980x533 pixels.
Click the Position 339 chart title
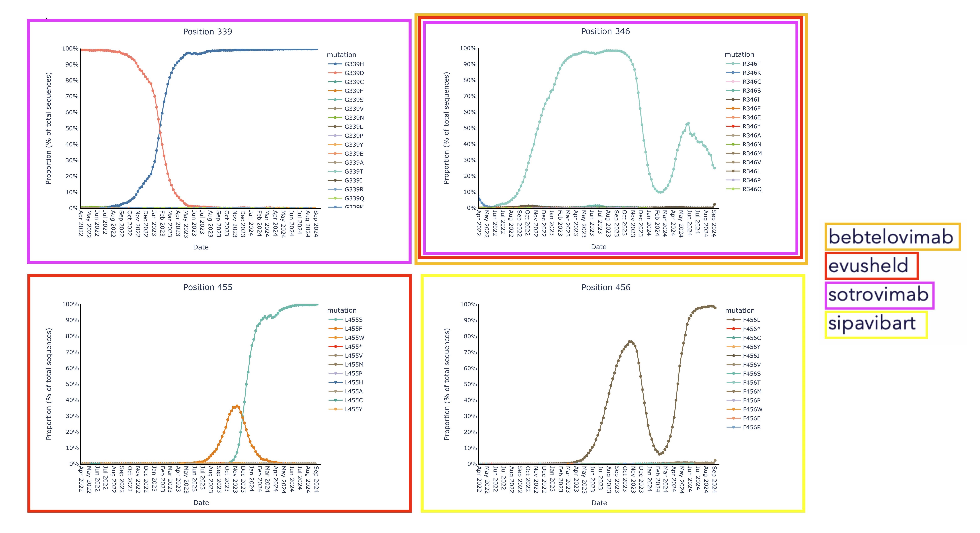pos(208,32)
